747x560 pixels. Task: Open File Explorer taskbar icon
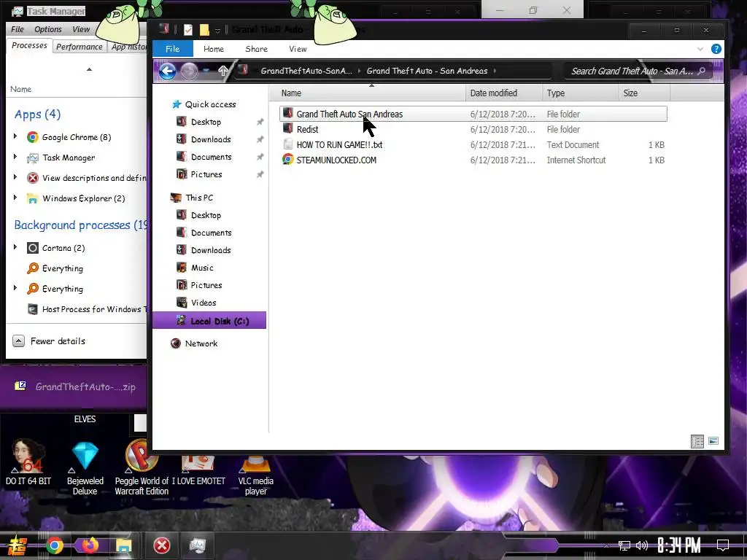pyautogui.click(x=123, y=545)
